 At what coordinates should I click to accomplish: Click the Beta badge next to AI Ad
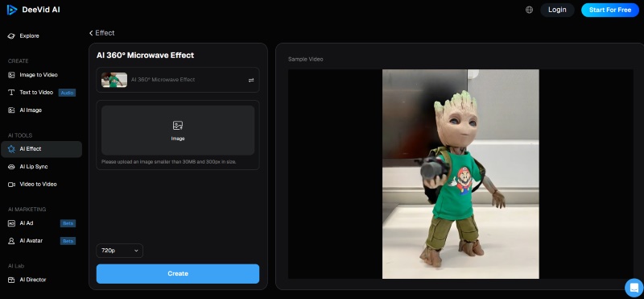(x=68, y=224)
